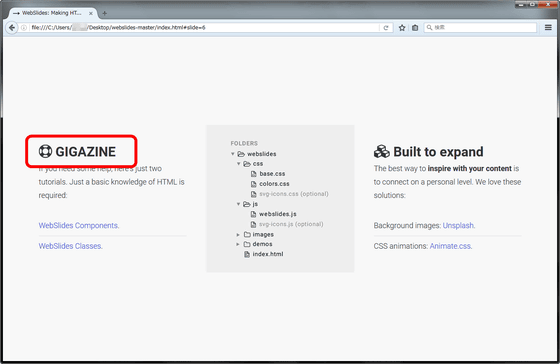Click the svg-icons.js file icon
560x364 pixels.
(x=254, y=224)
